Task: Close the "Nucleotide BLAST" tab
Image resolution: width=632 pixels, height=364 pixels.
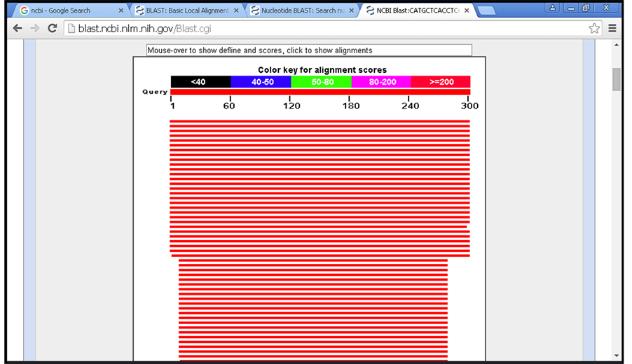Action: pyautogui.click(x=352, y=11)
